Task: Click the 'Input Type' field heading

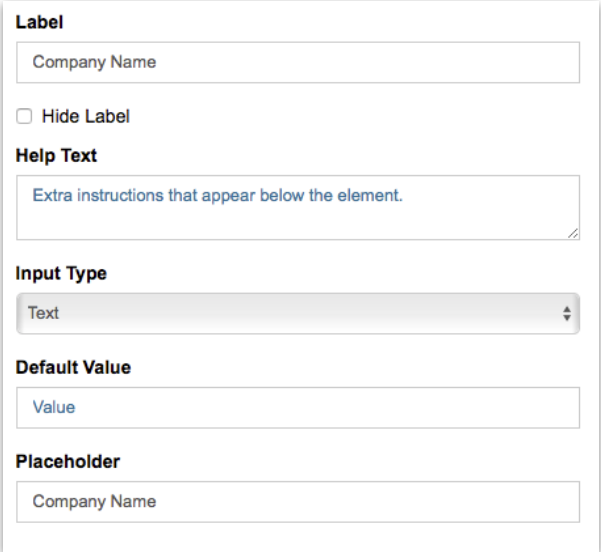Action: click(x=61, y=273)
